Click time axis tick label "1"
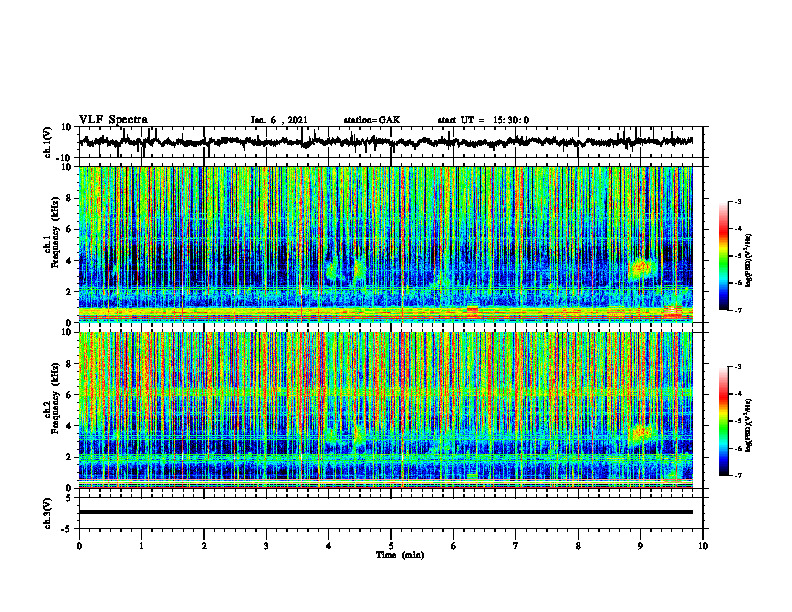The width and height of the screenshot is (792, 612). (141, 546)
